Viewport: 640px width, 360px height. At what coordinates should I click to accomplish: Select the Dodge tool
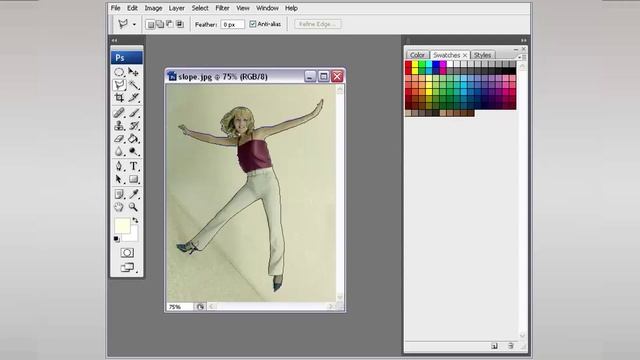tap(133, 151)
